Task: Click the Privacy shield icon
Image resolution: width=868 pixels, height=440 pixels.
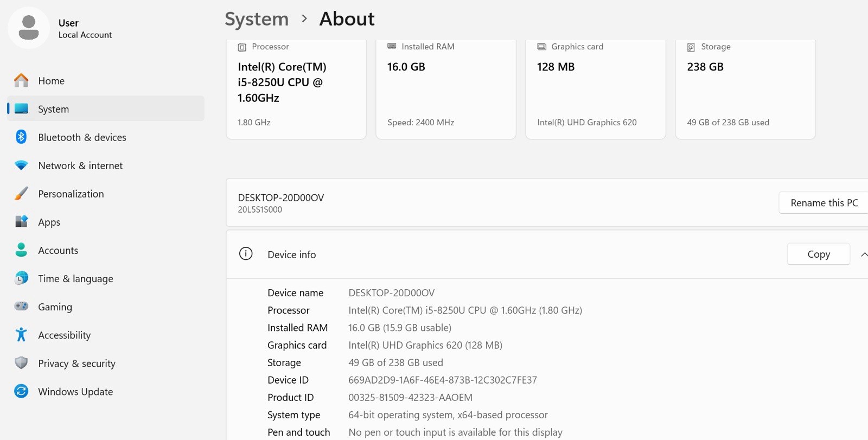Action: (21, 362)
